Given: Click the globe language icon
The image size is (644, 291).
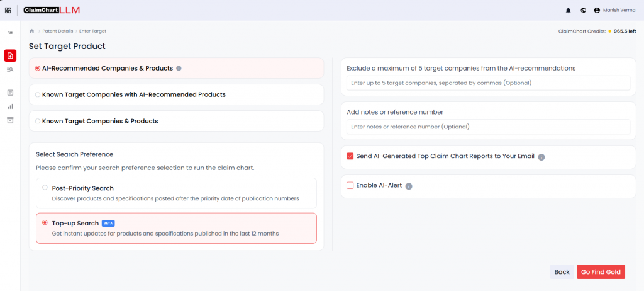Looking at the screenshot, I should [x=583, y=11].
